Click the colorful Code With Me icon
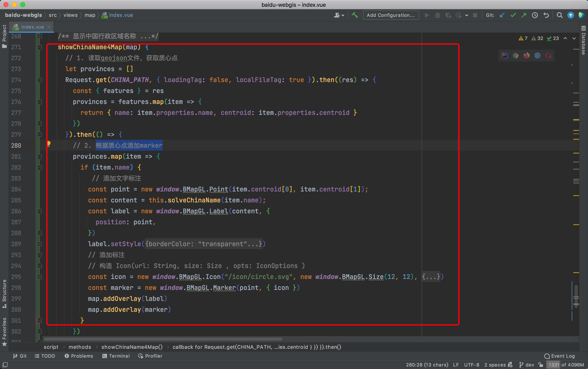 581,15
